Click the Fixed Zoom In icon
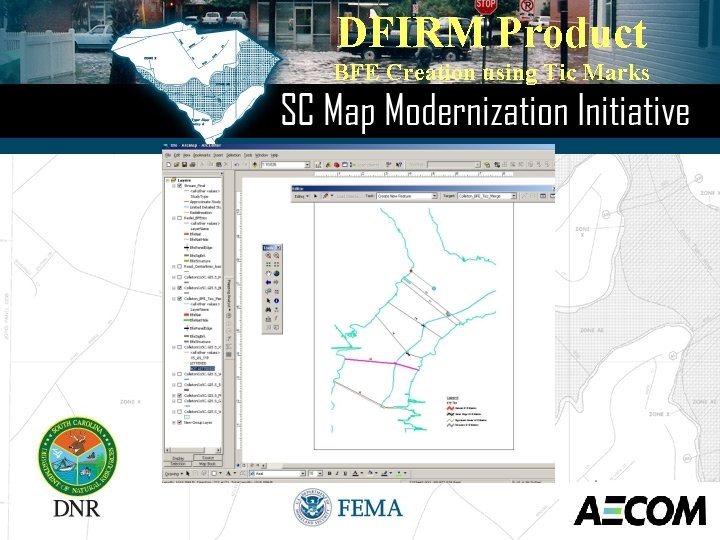 click(268, 264)
